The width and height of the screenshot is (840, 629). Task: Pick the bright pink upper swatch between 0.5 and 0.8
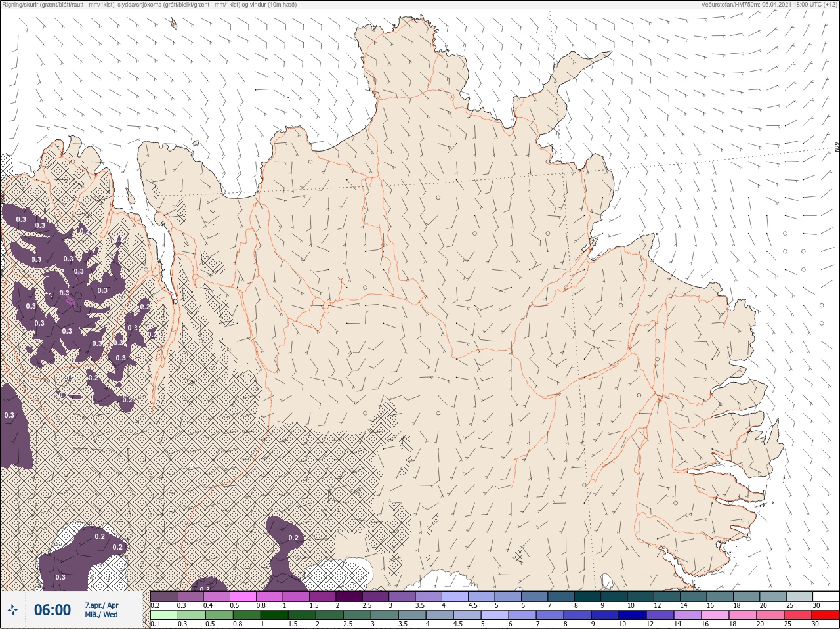(243, 596)
